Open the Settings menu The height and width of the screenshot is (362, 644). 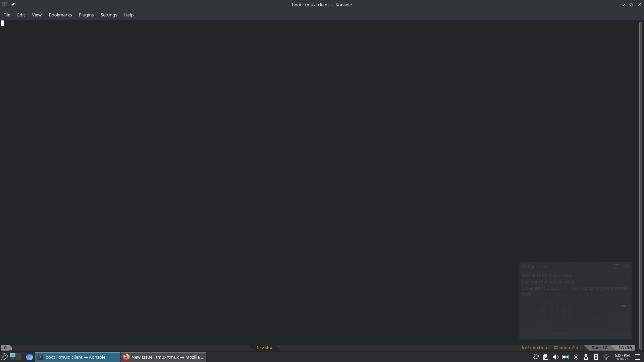(x=109, y=15)
